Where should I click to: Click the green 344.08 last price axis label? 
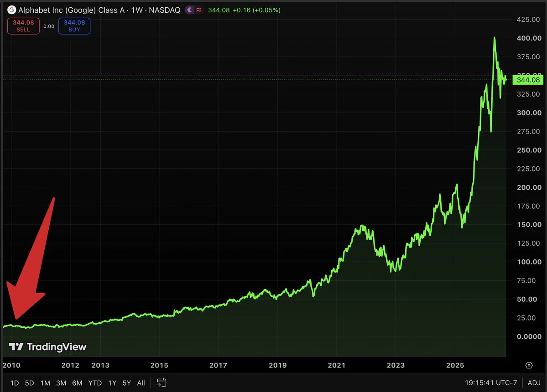pyautogui.click(x=528, y=80)
